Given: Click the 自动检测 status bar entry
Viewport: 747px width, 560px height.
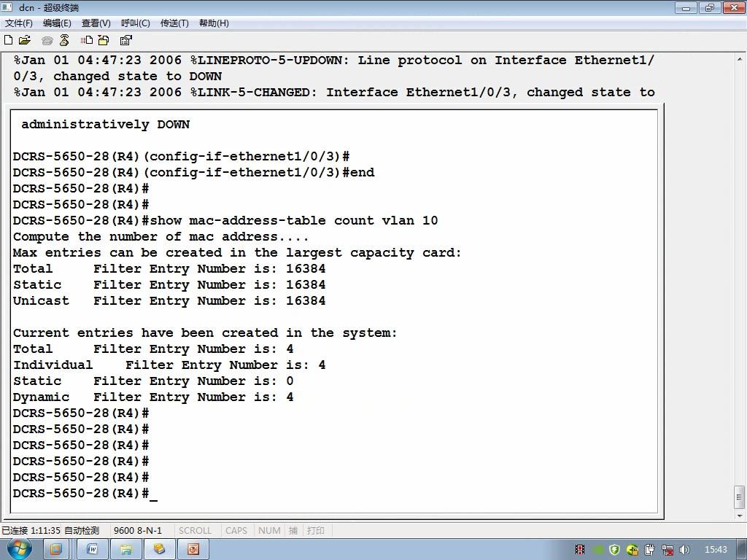Looking at the screenshot, I should coord(82,531).
